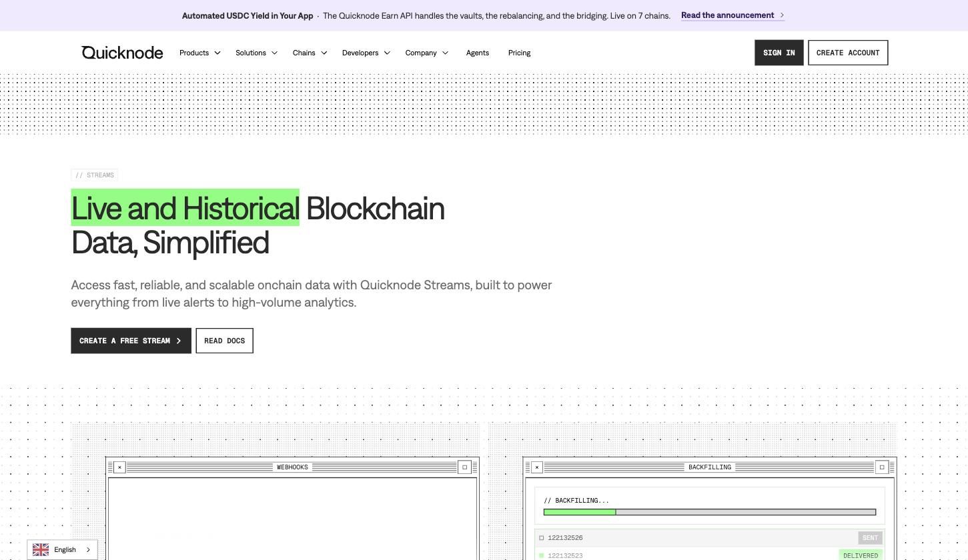Open the Company menu
The width and height of the screenshot is (968, 560).
pyautogui.click(x=421, y=53)
